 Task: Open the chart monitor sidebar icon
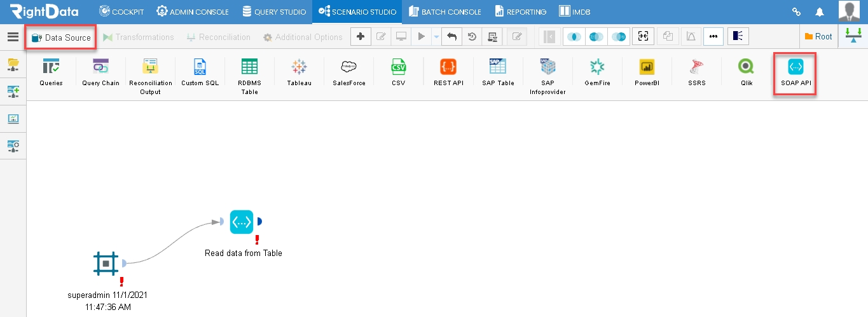point(13,119)
